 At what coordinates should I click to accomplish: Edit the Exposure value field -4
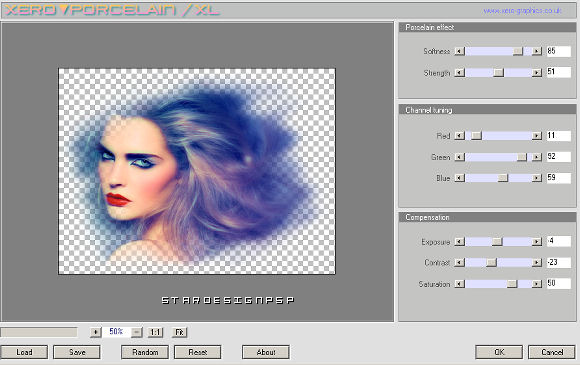(x=559, y=241)
